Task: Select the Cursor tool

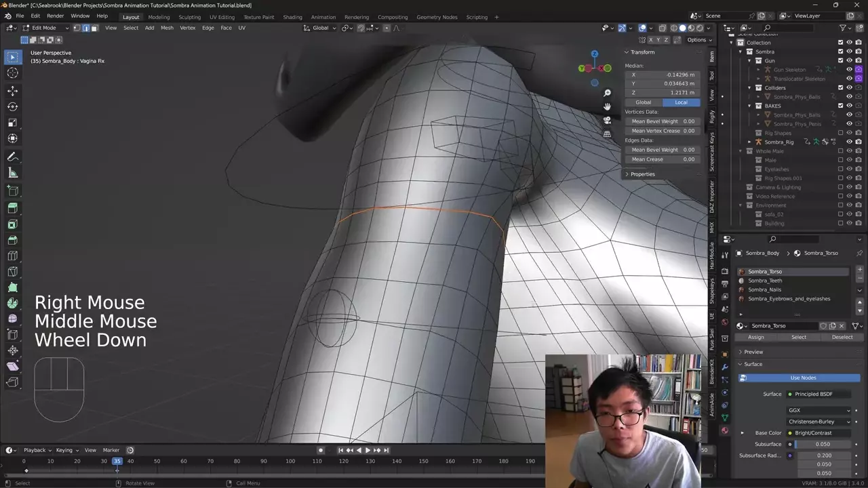Action: [x=13, y=73]
